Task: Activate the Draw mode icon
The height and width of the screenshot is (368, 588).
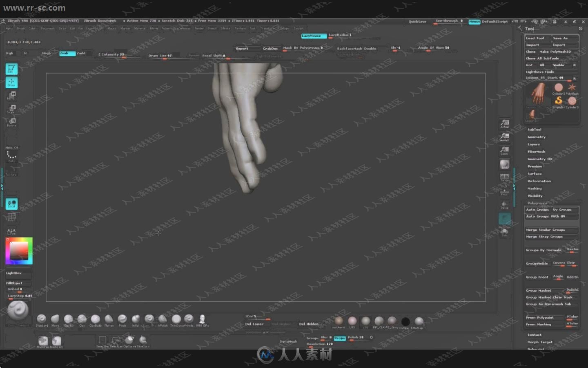Action: [11, 82]
